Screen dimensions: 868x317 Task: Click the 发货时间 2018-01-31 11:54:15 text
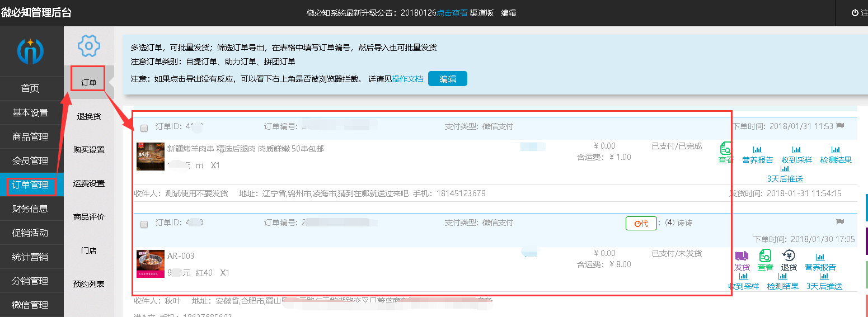pos(785,193)
